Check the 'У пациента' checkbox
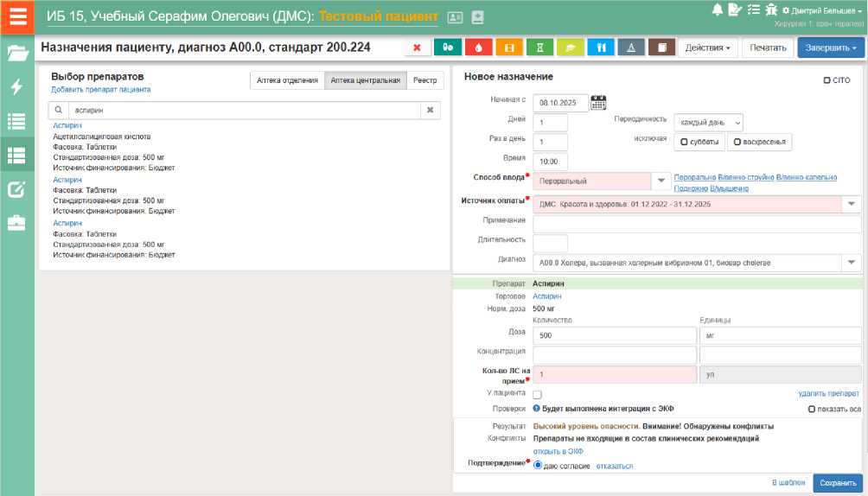 [x=537, y=394]
